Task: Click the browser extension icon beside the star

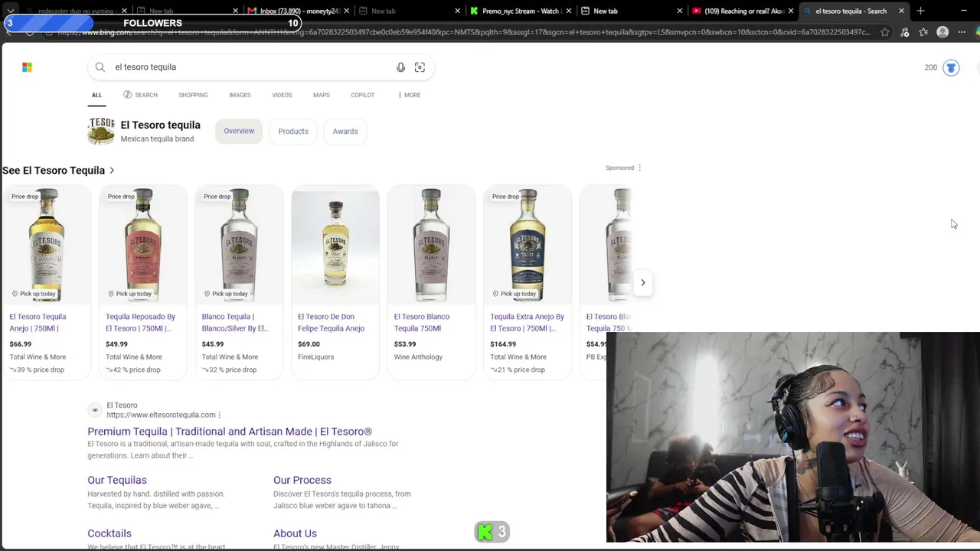Action: [904, 32]
